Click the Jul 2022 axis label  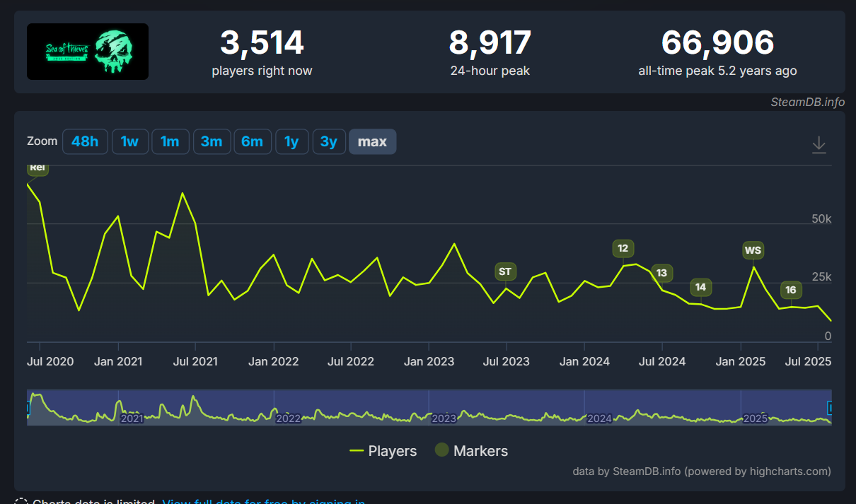(x=351, y=361)
